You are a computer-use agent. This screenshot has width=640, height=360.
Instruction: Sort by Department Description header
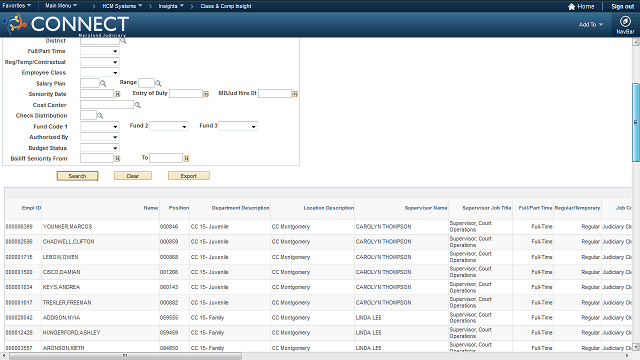pos(240,208)
